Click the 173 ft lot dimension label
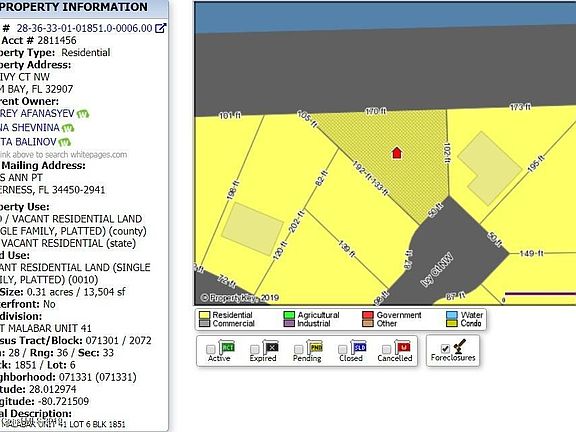576x432 pixels. [x=520, y=107]
